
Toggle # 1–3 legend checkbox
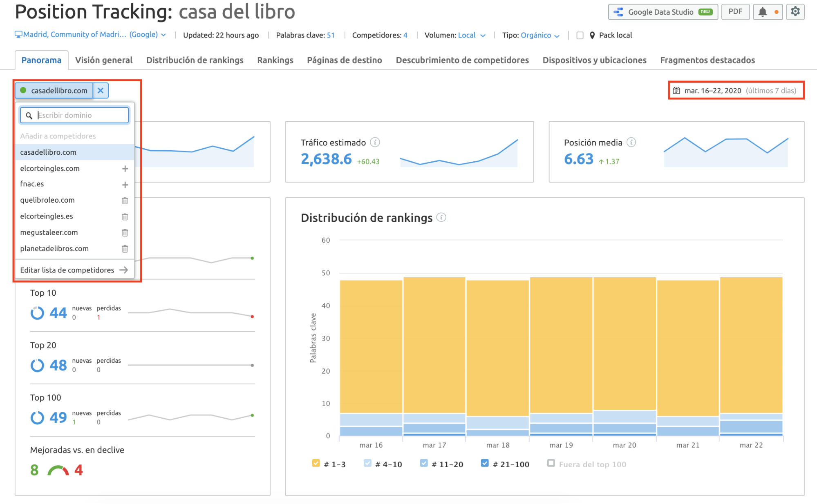316,463
